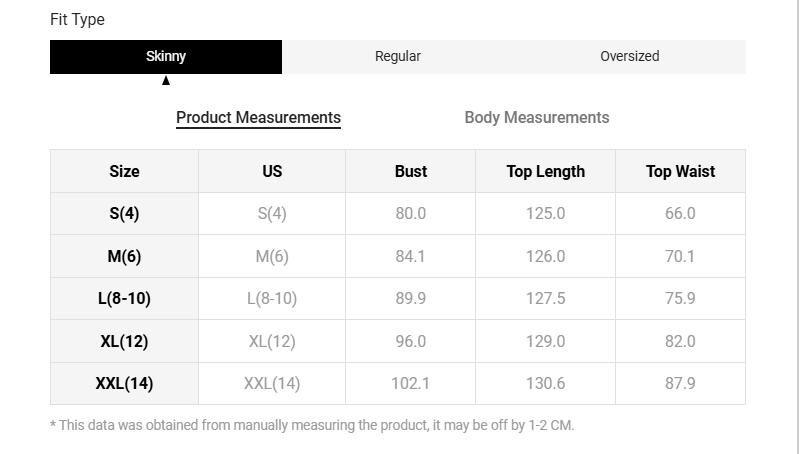Click the Bust column header
Viewport: 799px width, 454px height.
pos(410,172)
